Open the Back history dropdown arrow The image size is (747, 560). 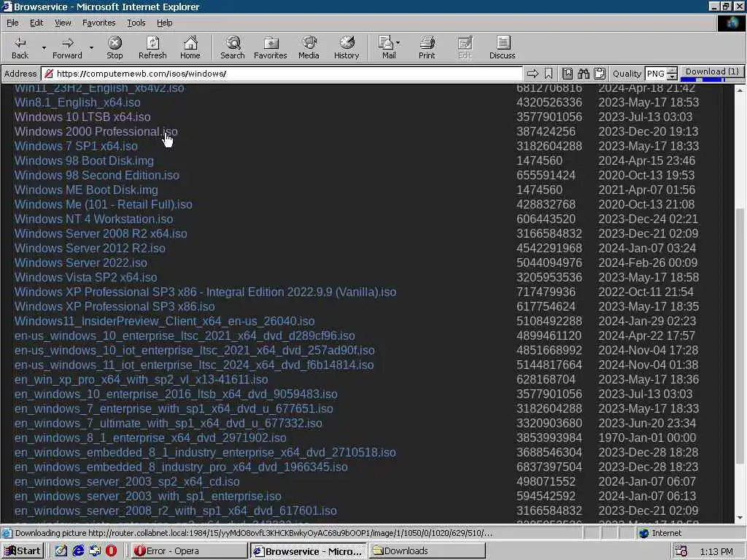[x=44, y=47]
